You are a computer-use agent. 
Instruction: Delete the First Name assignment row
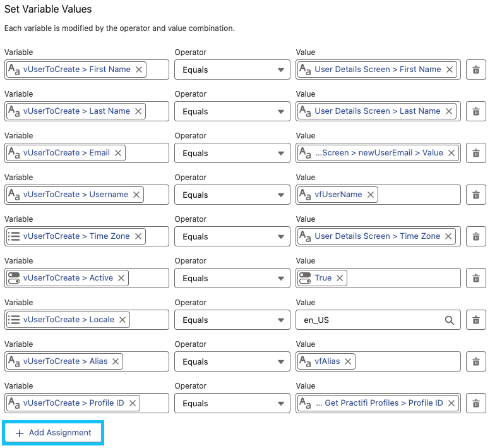[476, 70]
